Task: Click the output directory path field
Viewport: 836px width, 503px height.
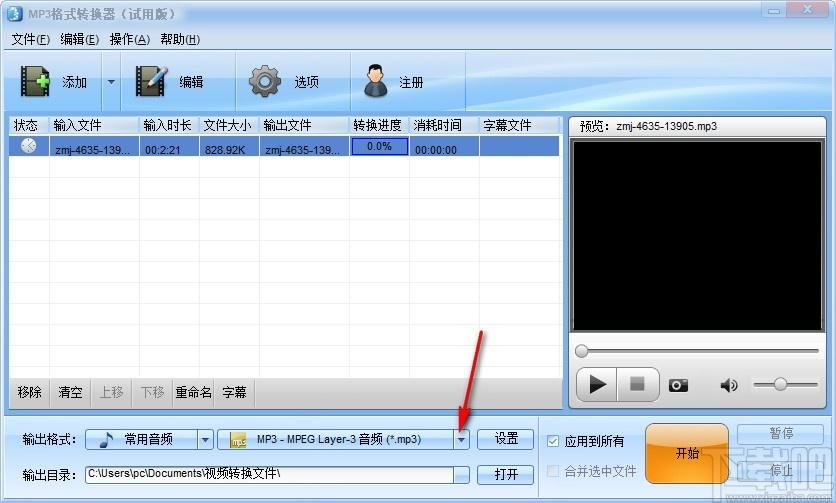Action: (269, 474)
